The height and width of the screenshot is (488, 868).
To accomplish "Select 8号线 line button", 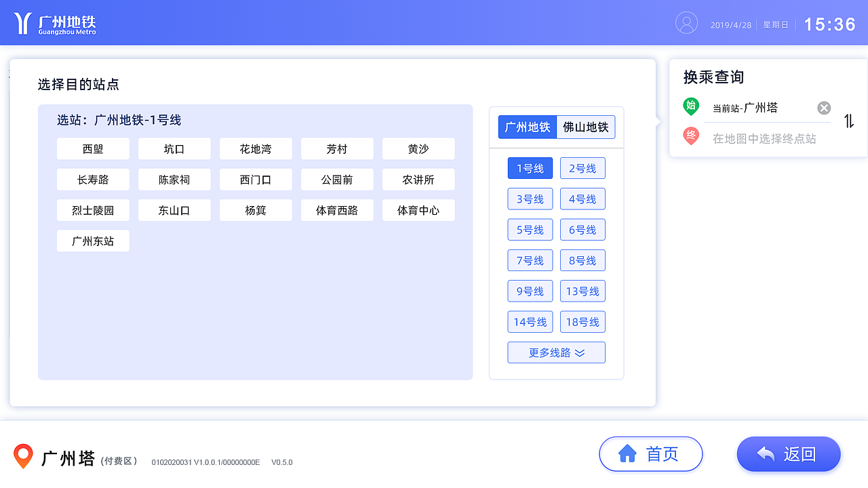I will 583,260.
